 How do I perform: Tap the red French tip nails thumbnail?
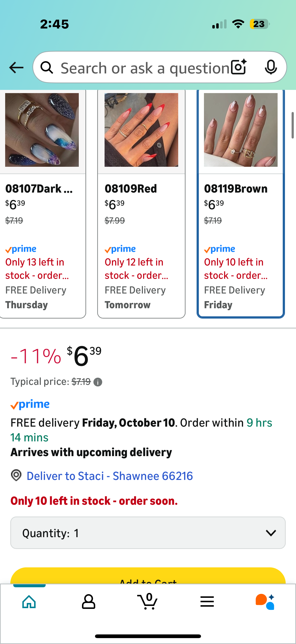(141, 130)
